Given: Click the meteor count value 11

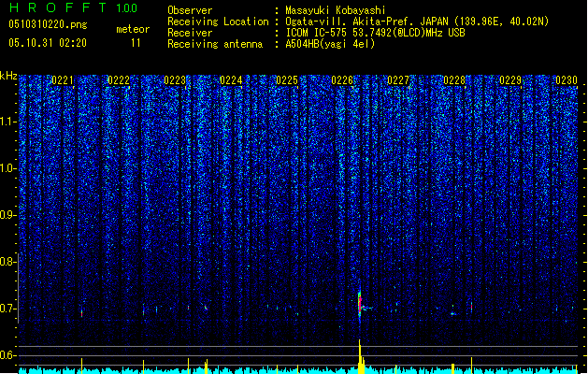Looking at the screenshot, I should coord(136,43).
